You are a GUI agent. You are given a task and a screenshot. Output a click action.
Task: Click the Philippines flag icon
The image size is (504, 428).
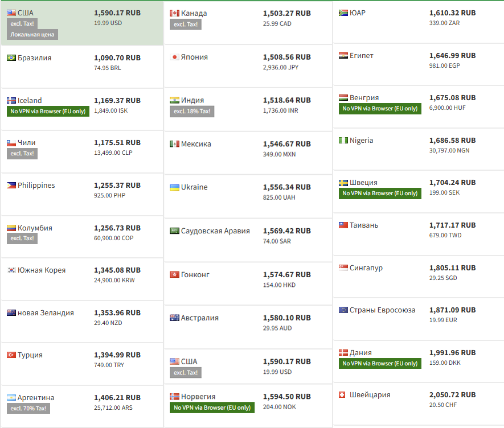(x=11, y=185)
